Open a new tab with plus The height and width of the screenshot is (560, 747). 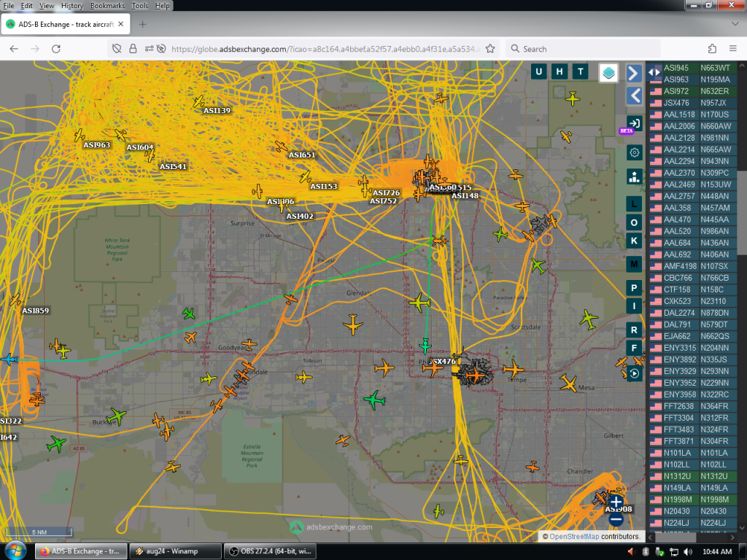point(142,24)
